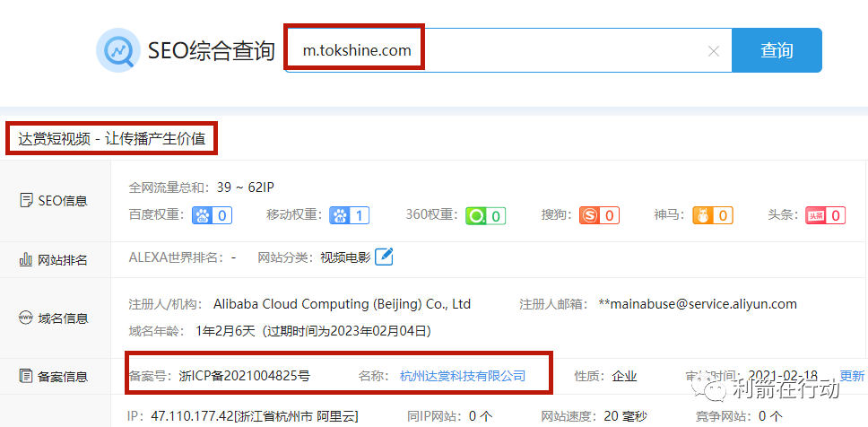Click the 竞争网站 0 个 value
The width and height of the screenshot is (868, 427).
[770, 416]
